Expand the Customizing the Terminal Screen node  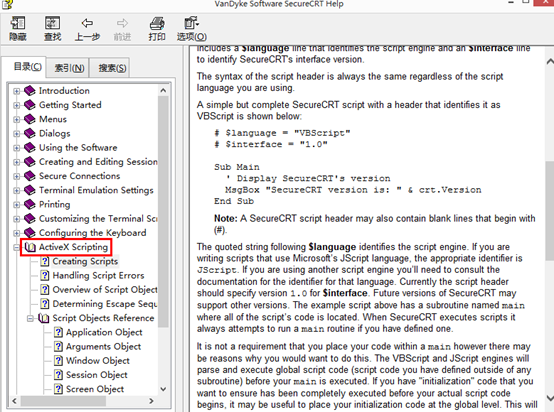click(16, 219)
